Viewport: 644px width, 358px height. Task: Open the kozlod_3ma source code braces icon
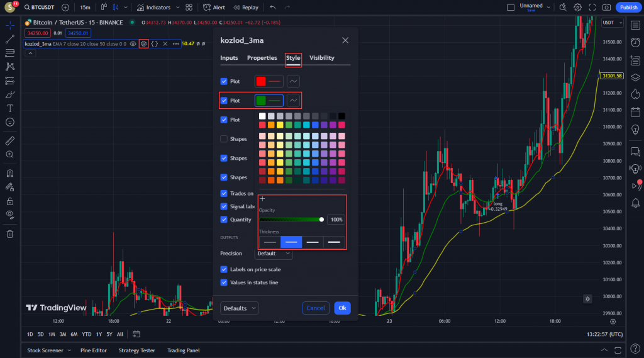coord(155,43)
